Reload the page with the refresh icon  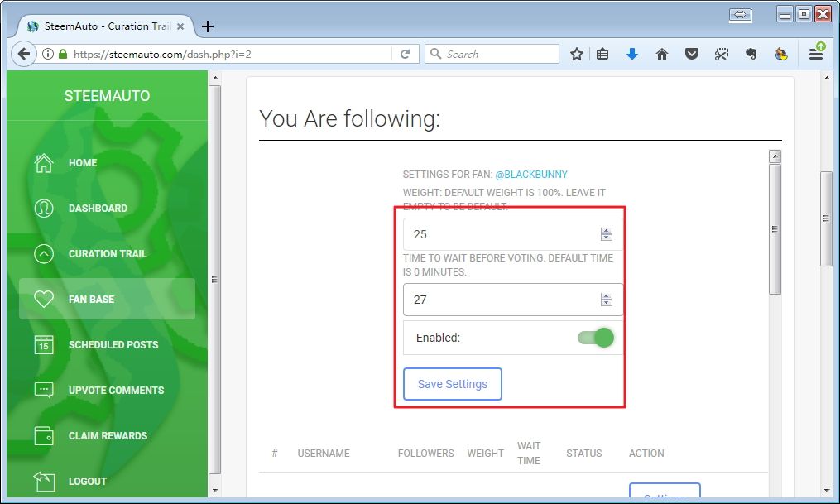click(406, 54)
